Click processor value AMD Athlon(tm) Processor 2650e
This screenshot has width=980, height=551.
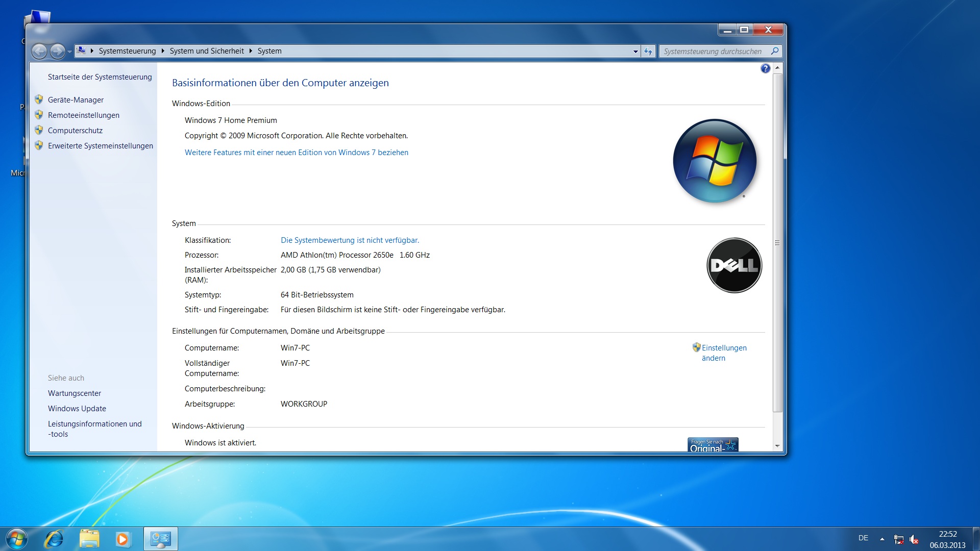(x=337, y=255)
